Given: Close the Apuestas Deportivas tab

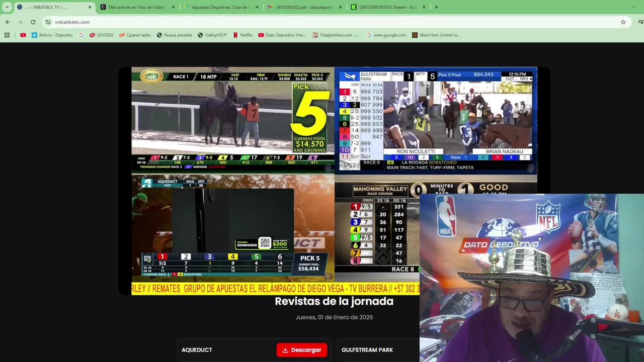Looking at the screenshot, I should pyautogui.click(x=257, y=7).
